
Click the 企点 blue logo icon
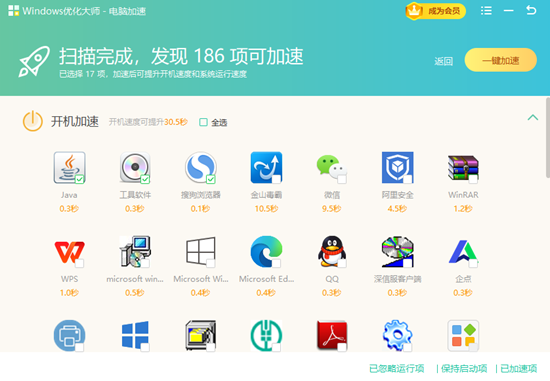point(463,252)
